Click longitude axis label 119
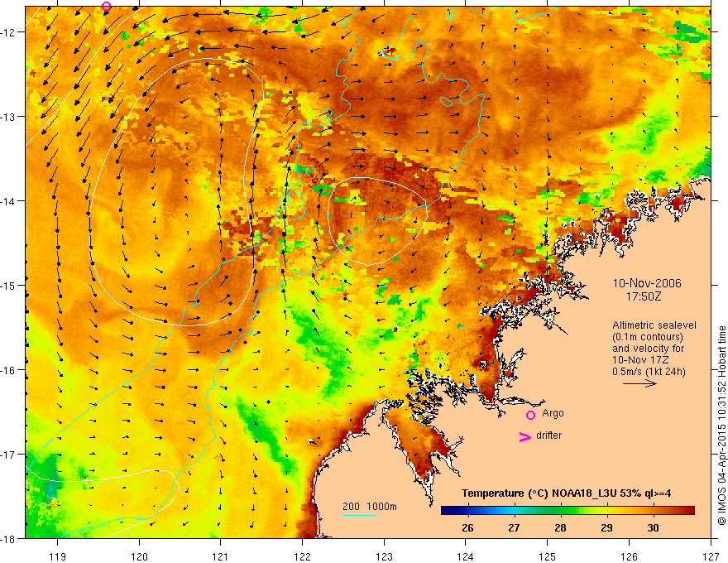Image resolution: width=728 pixels, height=563 pixels. pos(58,556)
